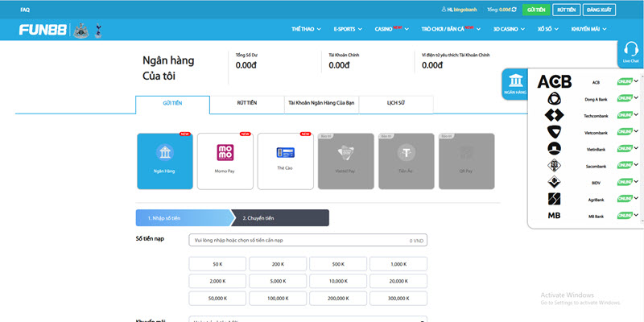This screenshot has height=322, width=644.
Task: Click the user profile icon near bingobanh
Action: click(444, 10)
